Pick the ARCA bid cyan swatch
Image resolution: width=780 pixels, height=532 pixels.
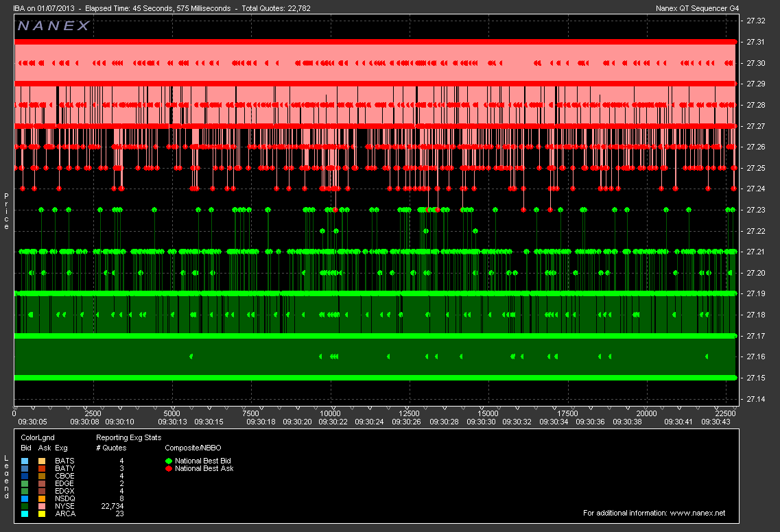pyautogui.click(x=25, y=513)
